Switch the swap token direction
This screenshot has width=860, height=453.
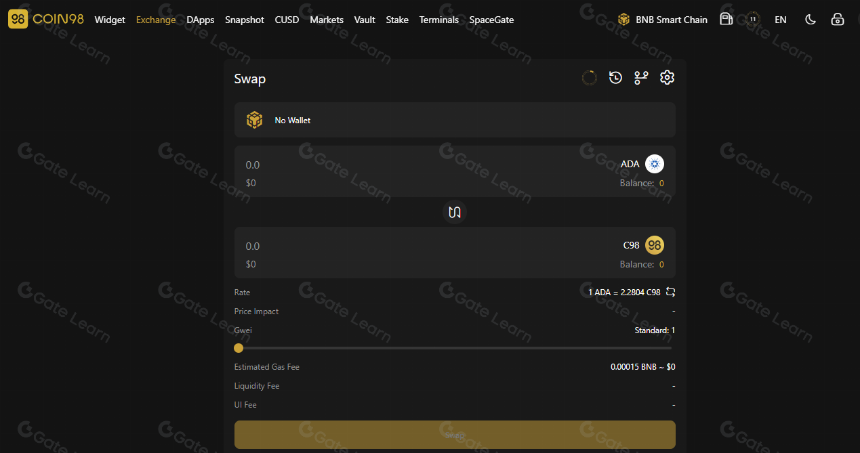click(455, 212)
